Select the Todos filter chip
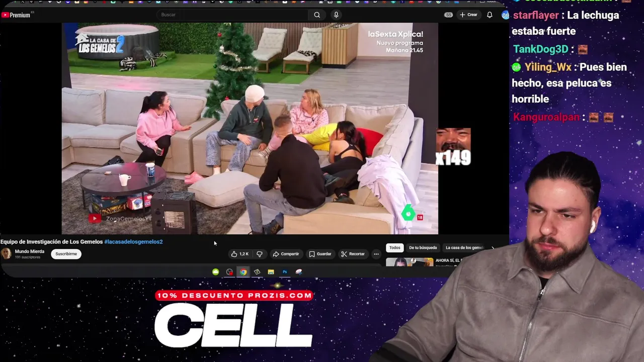Viewport: 644px width, 362px height. (395, 247)
